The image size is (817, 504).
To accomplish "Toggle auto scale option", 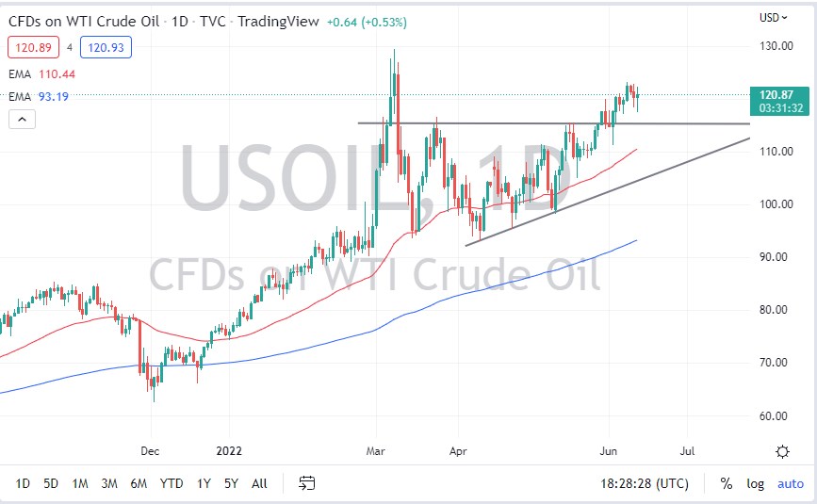I will pos(790,483).
